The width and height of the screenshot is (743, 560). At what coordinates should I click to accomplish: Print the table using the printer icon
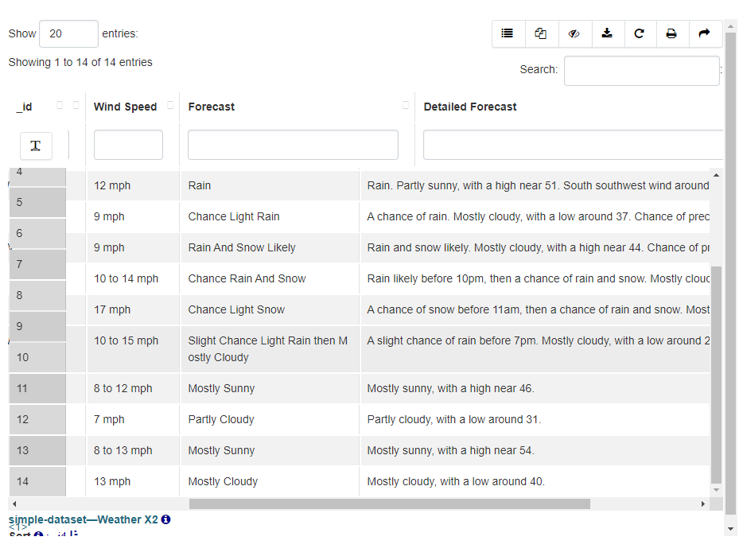(672, 33)
